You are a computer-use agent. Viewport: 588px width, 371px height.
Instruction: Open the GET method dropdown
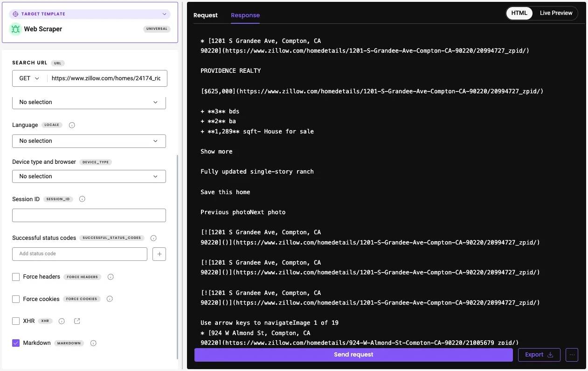tap(29, 78)
